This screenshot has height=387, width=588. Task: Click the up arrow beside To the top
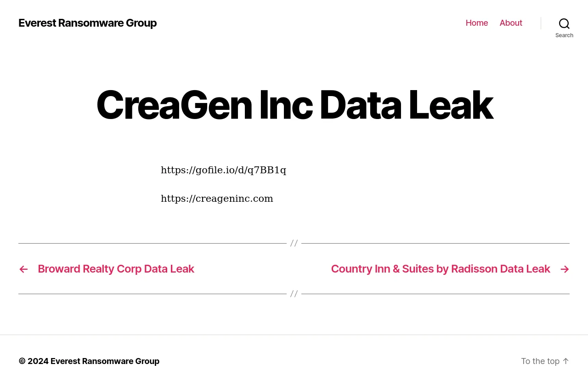coord(566,361)
